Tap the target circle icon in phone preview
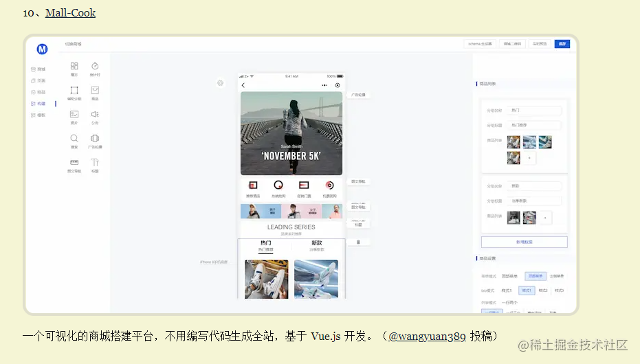 [x=338, y=85]
